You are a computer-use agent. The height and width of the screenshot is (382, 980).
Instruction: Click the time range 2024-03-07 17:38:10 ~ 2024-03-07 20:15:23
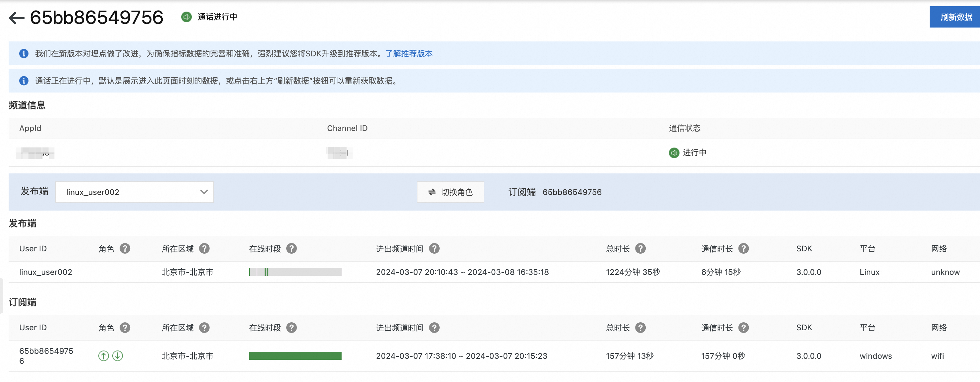click(462, 356)
